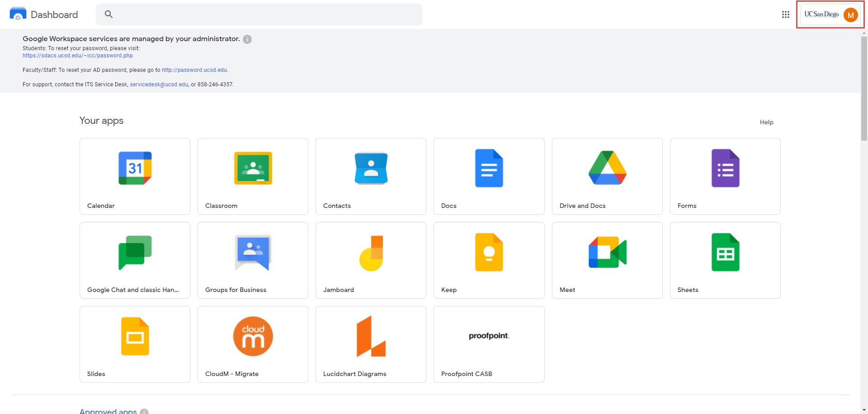Image resolution: width=868 pixels, height=414 pixels.
Task: Open the student password reset link
Action: [x=78, y=56]
